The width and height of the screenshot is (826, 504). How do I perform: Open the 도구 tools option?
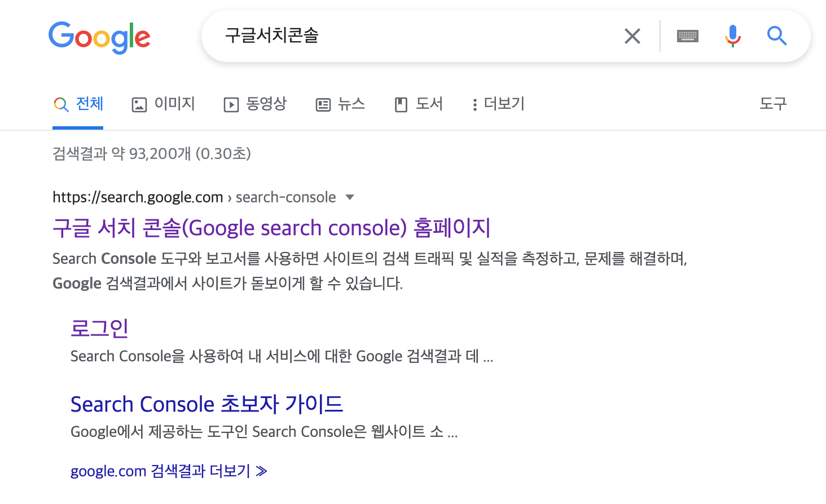pos(773,104)
